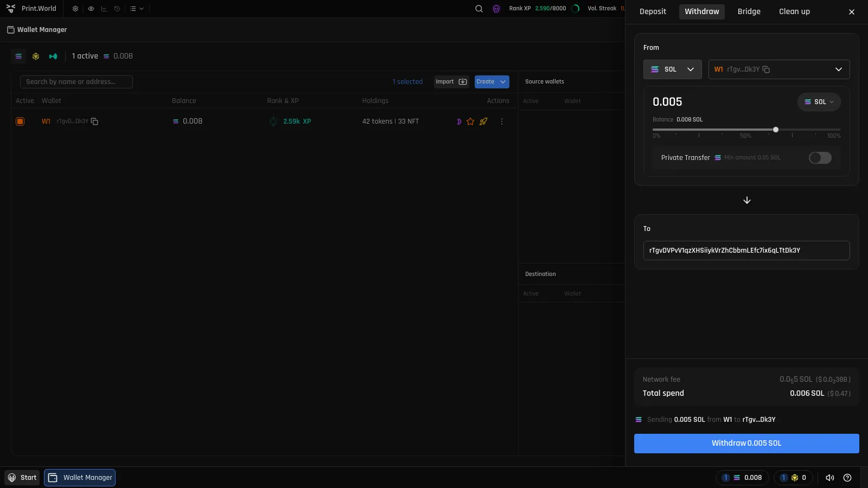The image size is (868, 488).
Task: Copy the address in the From wallet selector
Action: [766, 69]
